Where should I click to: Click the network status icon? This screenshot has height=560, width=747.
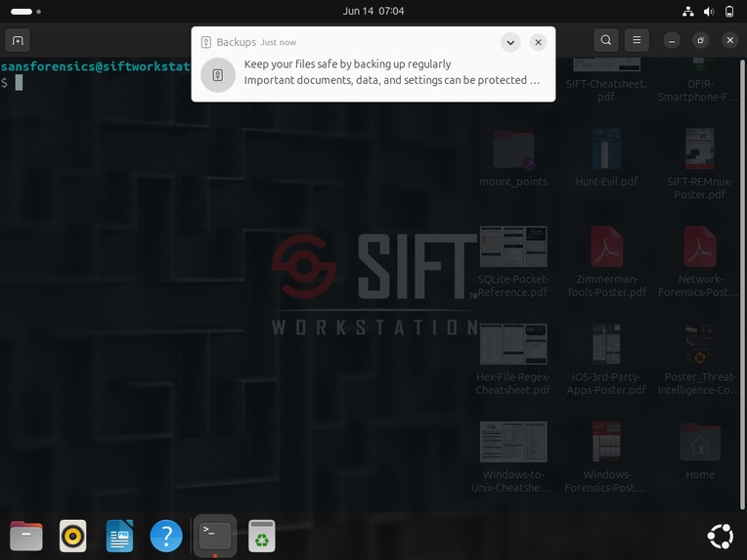click(x=688, y=12)
